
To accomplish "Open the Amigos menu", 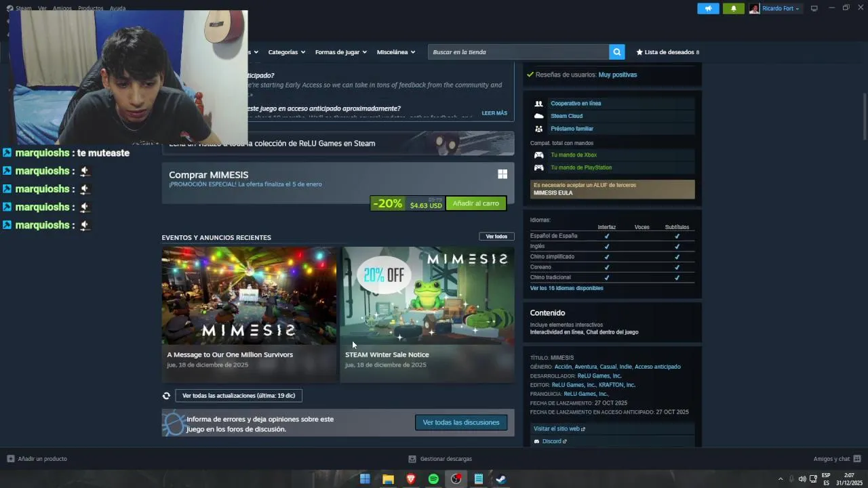I will [62, 8].
